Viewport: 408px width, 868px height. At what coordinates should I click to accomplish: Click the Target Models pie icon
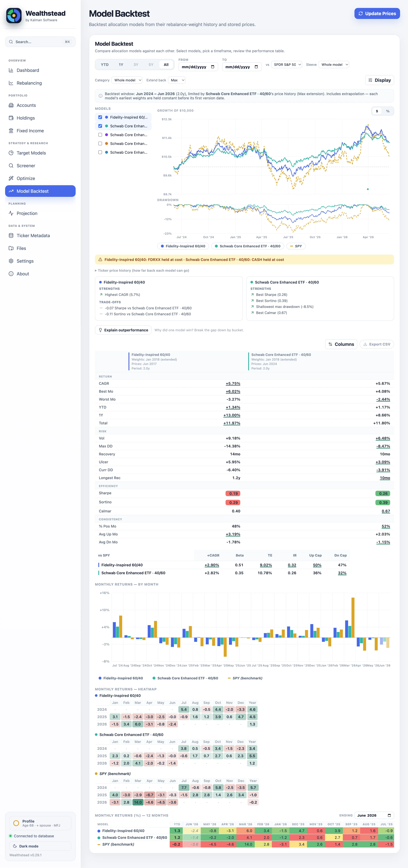tap(11, 153)
